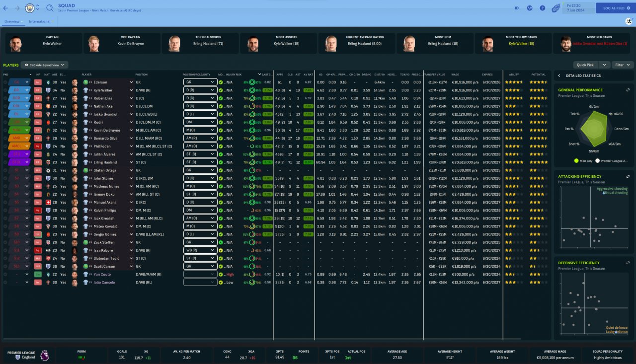The height and width of the screenshot is (364, 636).
Task: Open the Manchester City club badge menu
Action: tap(30, 8)
